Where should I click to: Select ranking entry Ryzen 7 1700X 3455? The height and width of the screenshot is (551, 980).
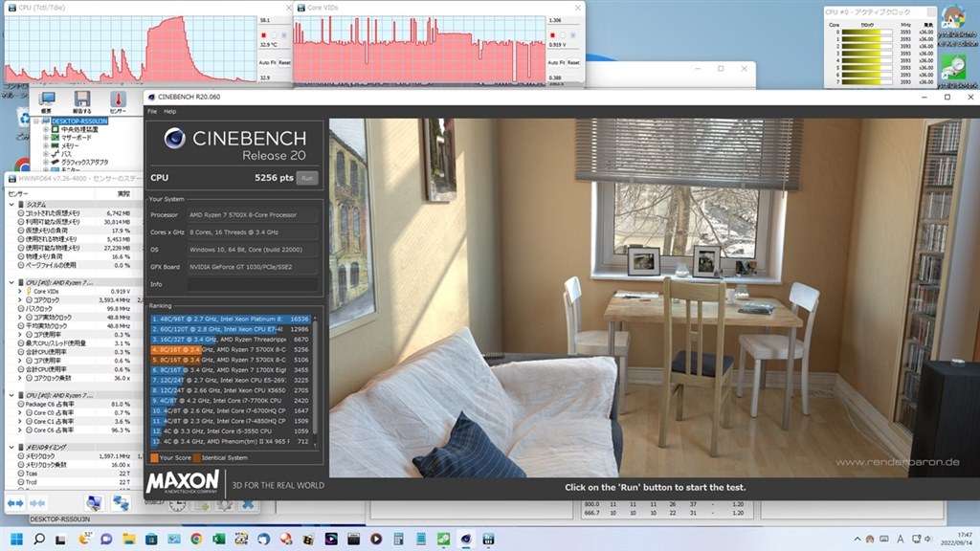[231, 370]
